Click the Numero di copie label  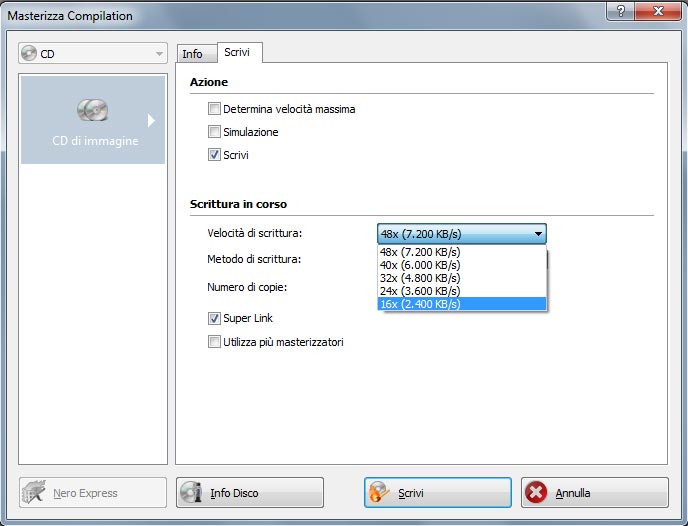click(x=247, y=287)
